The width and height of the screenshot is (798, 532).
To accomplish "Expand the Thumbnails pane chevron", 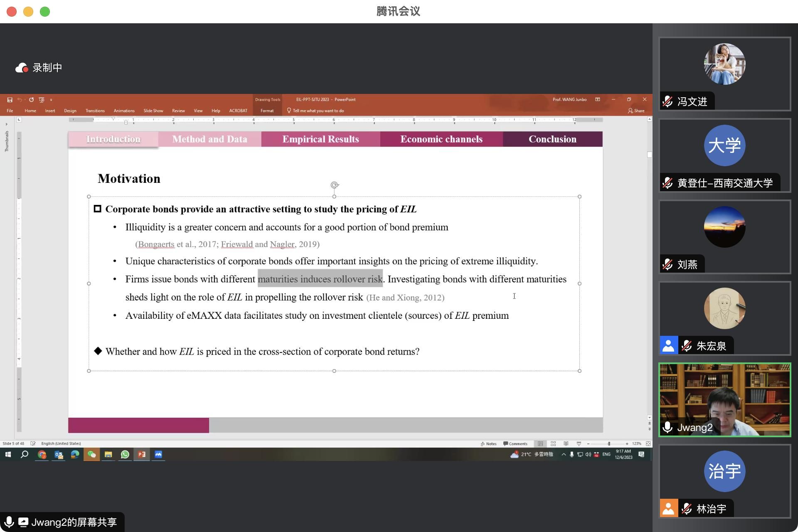I will 6,124.
